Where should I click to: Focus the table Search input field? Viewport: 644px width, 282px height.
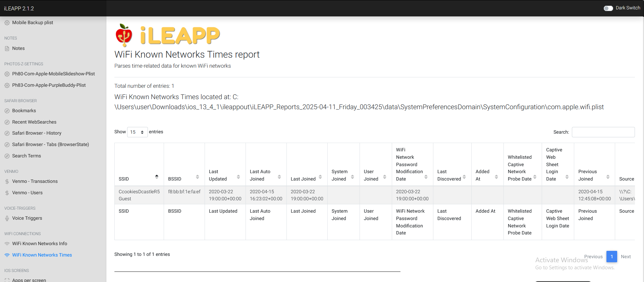point(603,132)
